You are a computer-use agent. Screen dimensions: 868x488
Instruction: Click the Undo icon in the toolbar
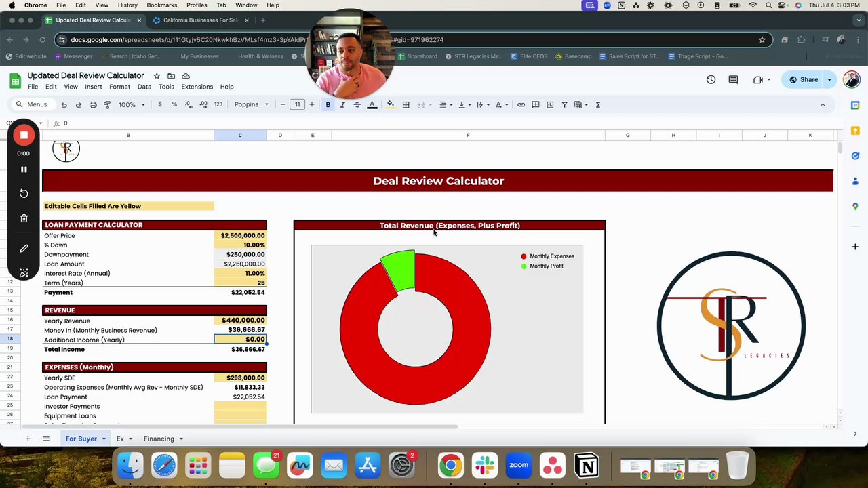pyautogui.click(x=64, y=104)
